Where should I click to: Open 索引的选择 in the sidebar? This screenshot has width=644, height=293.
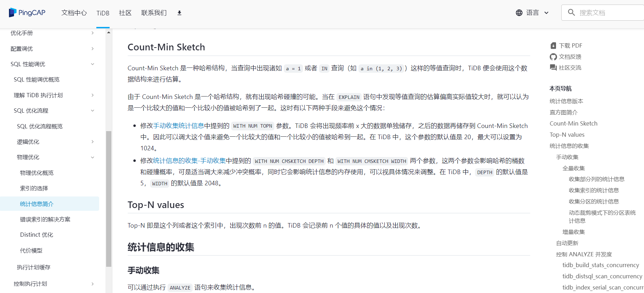tap(34, 188)
